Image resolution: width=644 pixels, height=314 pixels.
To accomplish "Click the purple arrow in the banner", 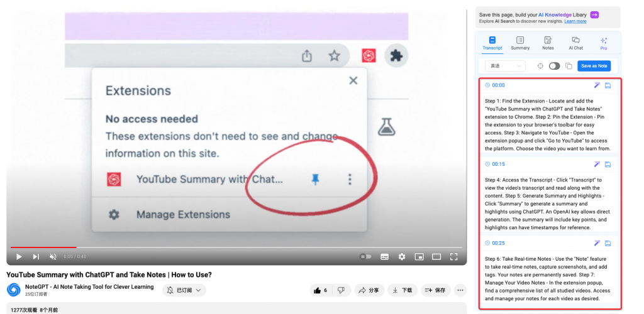I will point(594,14).
